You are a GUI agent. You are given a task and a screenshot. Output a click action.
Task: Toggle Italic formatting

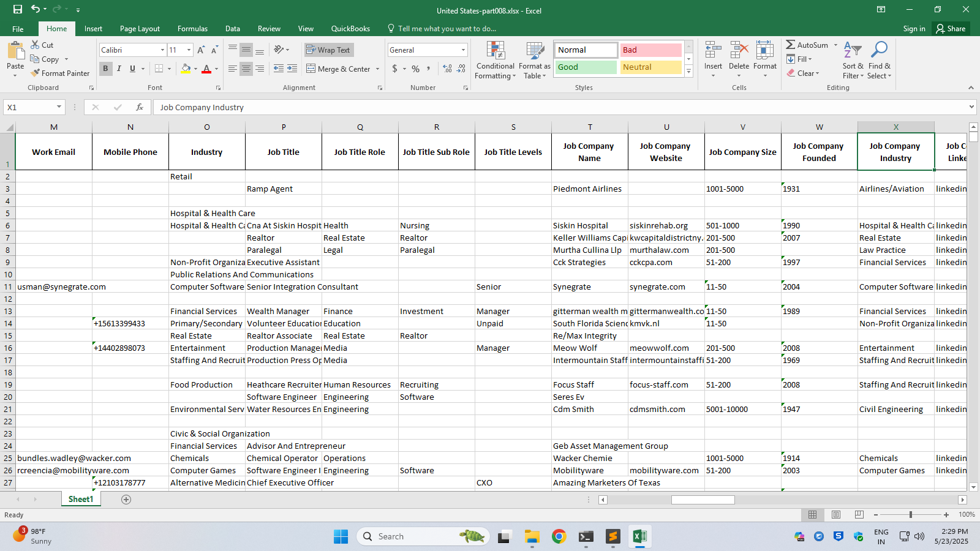(x=119, y=69)
